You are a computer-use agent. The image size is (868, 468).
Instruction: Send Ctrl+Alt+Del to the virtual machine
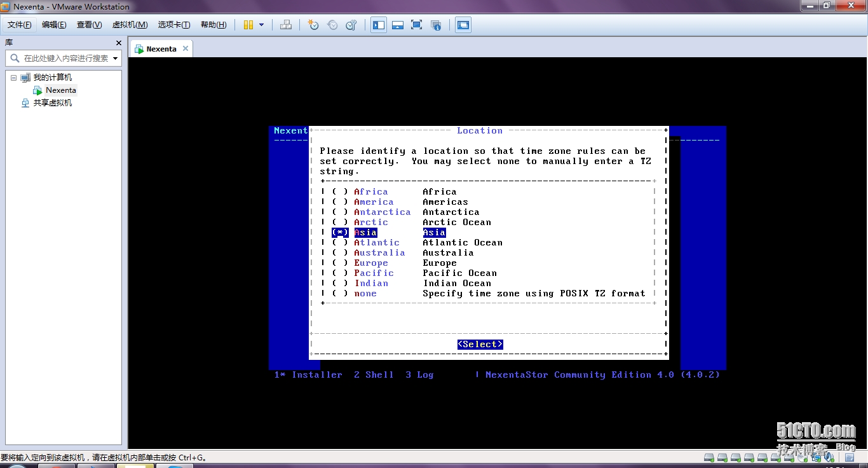[286, 25]
